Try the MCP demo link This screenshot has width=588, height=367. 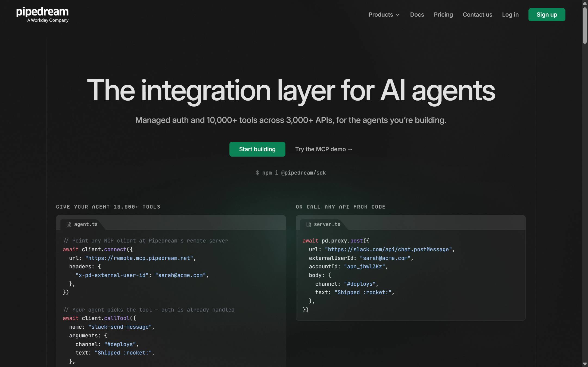(x=323, y=149)
